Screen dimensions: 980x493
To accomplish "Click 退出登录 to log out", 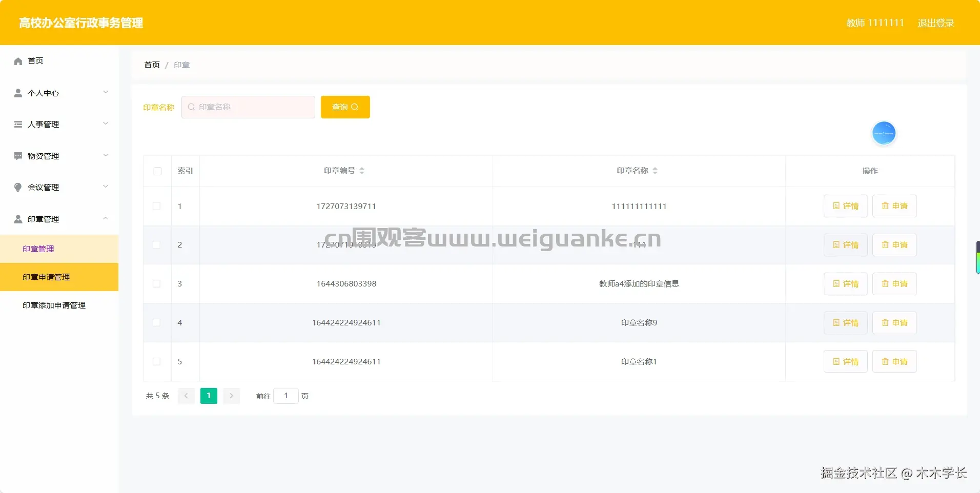I will (936, 23).
